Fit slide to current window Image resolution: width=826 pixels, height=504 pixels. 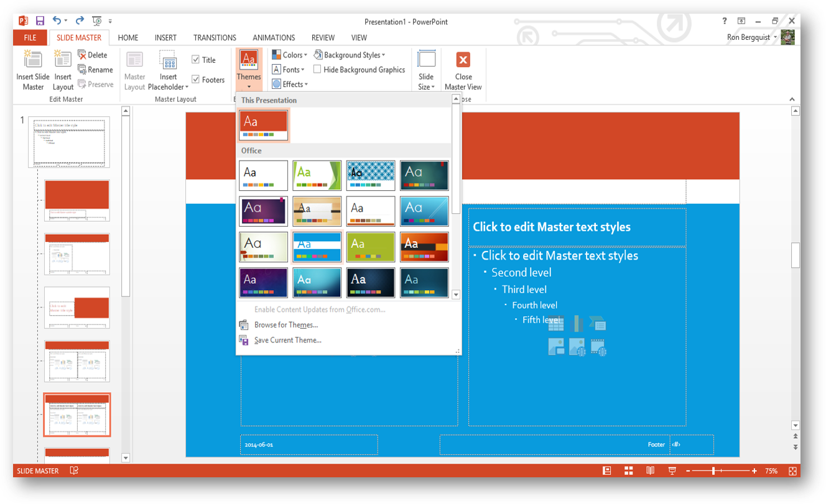pyautogui.click(x=793, y=471)
